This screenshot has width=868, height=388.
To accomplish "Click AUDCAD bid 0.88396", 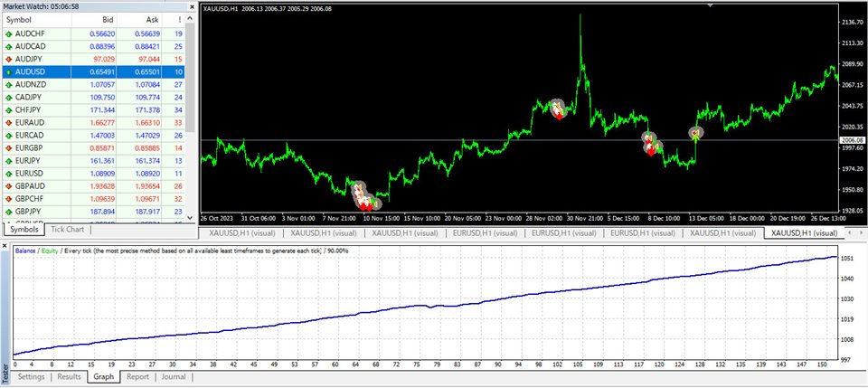I will 101,46.
